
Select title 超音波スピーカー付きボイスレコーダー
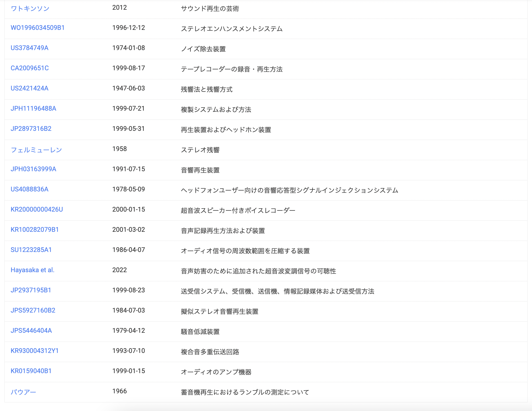tap(238, 210)
